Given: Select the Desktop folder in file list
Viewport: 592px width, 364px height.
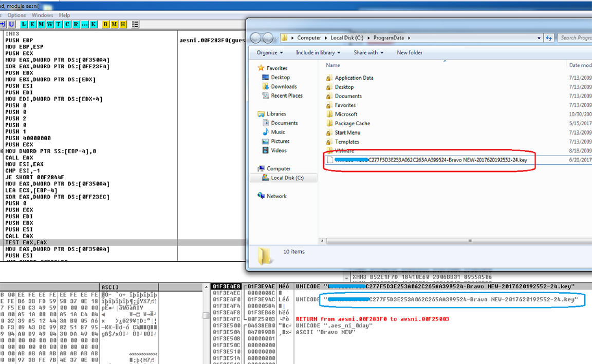Looking at the screenshot, I should click(x=344, y=87).
